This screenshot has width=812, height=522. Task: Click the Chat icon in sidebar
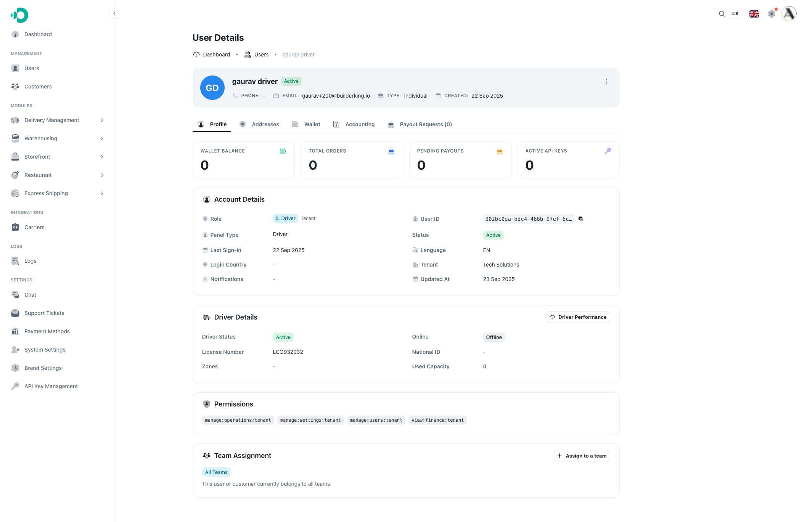pyautogui.click(x=15, y=295)
